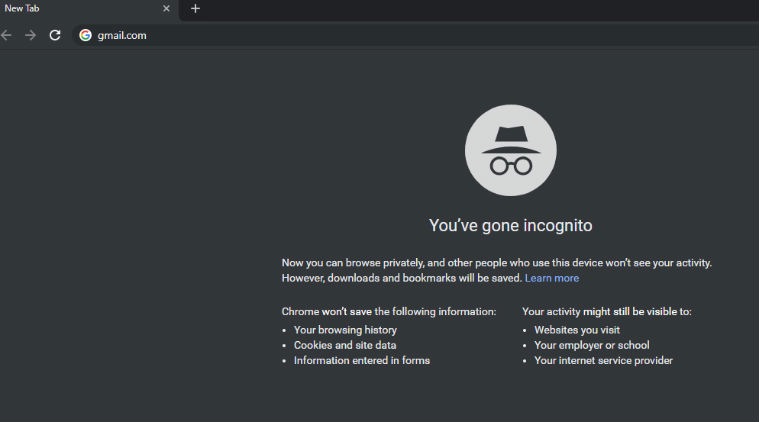Close the New Tab tab
This screenshot has height=422, width=759.
(166, 9)
